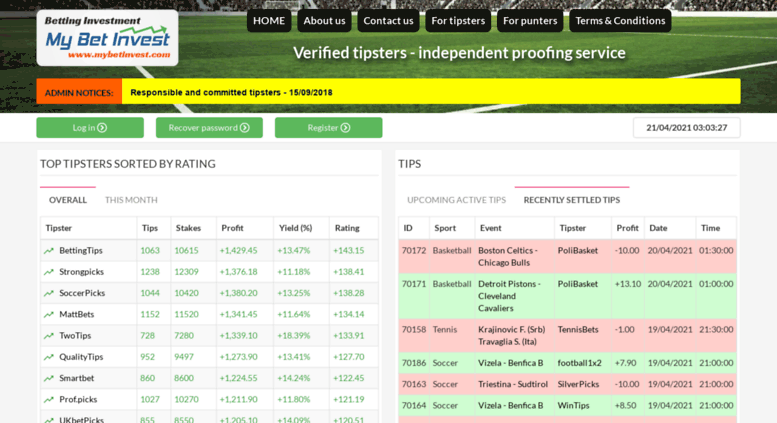Select tip ID 70164
The height and width of the screenshot is (423, 777).
click(414, 406)
